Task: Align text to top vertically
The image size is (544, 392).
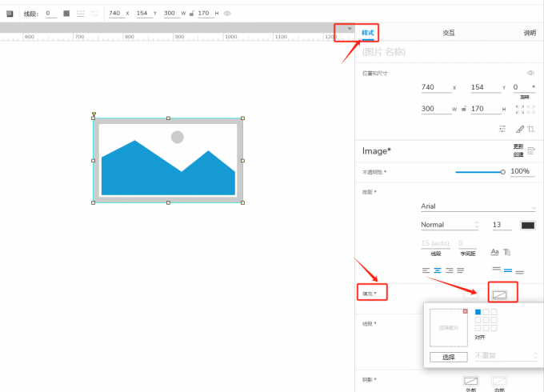Action: tap(497, 269)
